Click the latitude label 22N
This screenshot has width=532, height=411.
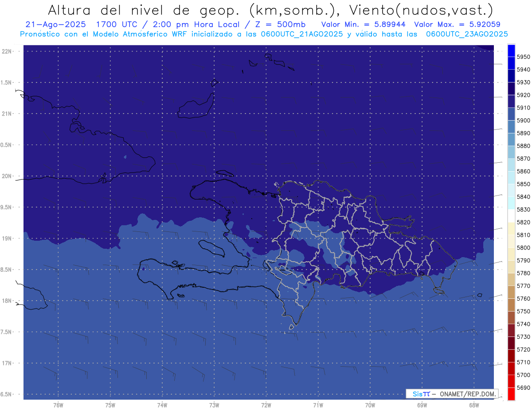7,51
